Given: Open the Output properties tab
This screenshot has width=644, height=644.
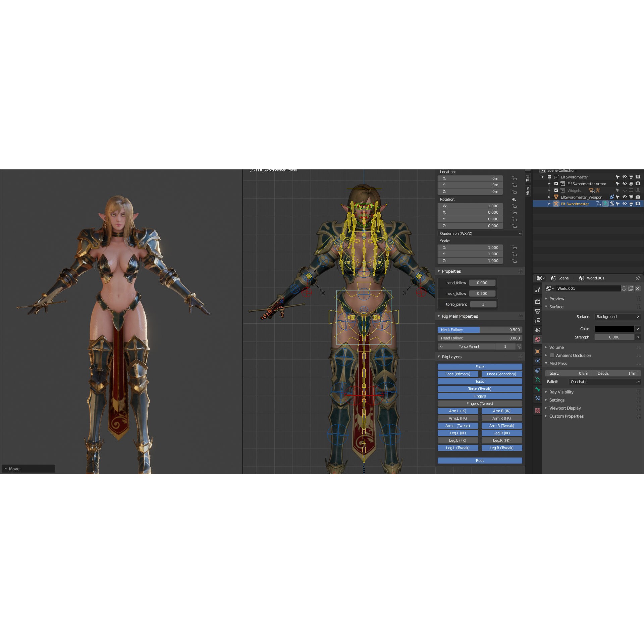Looking at the screenshot, I should coord(538,311).
